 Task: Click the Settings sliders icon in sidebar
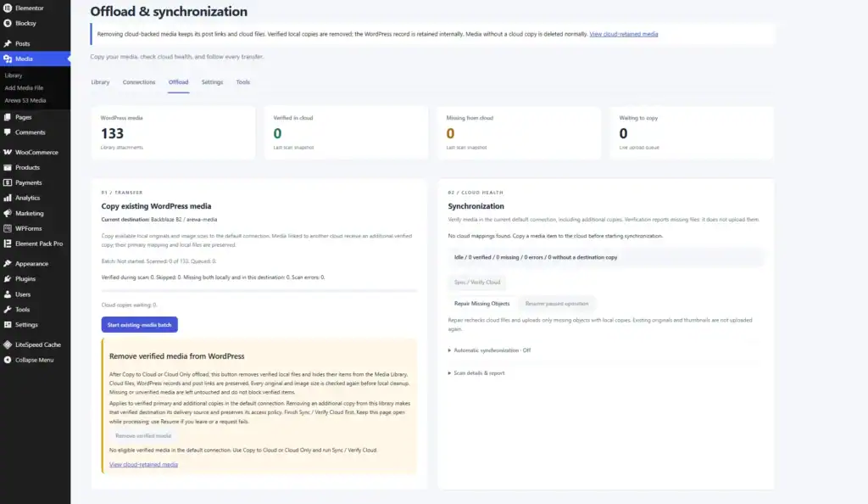(x=7, y=325)
